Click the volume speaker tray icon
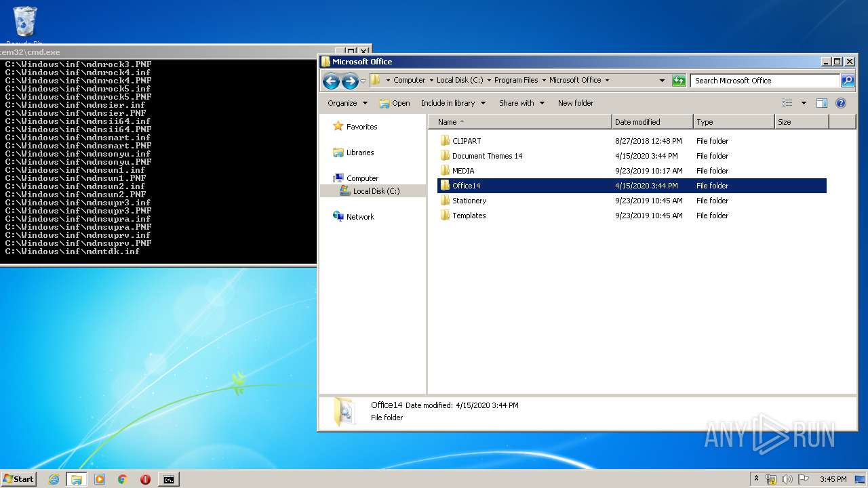Screen dimensions: 868x488 [787, 479]
